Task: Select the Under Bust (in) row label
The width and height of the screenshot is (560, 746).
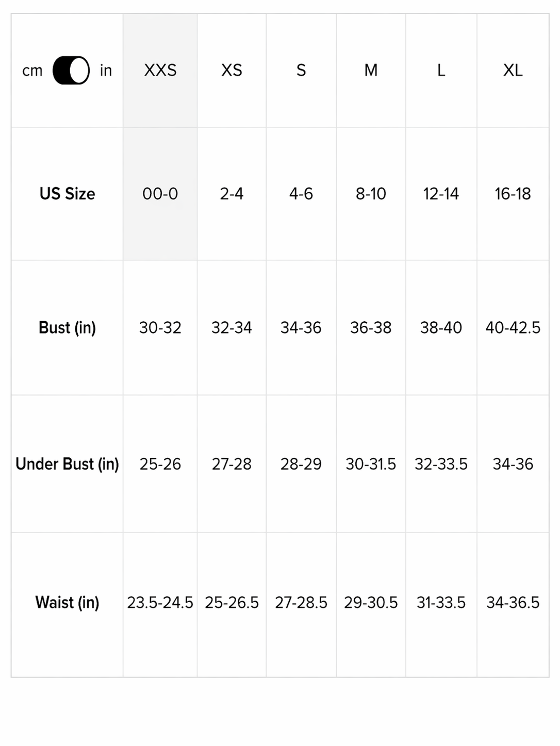Action: 67,464
